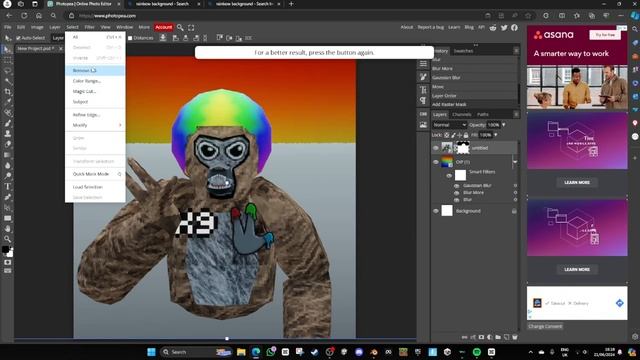Select the Eraser tool
Viewport: 640px width, 360px height.
click(x=7, y=144)
